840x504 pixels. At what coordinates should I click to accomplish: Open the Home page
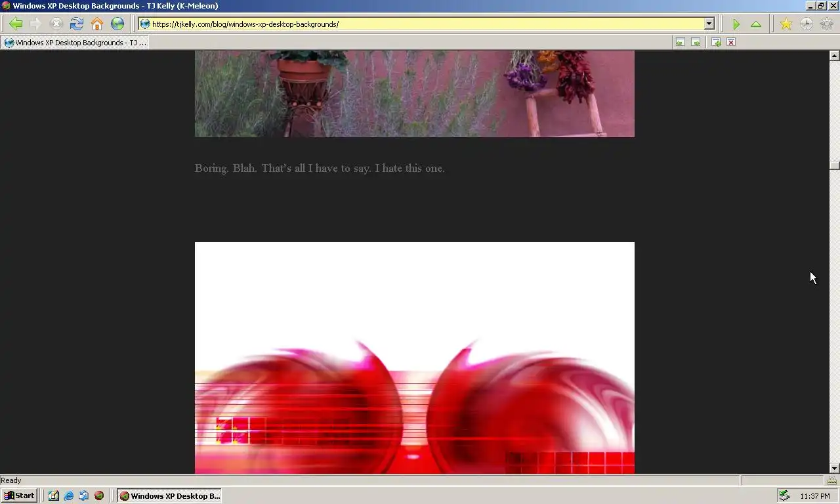(x=97, y=24)
